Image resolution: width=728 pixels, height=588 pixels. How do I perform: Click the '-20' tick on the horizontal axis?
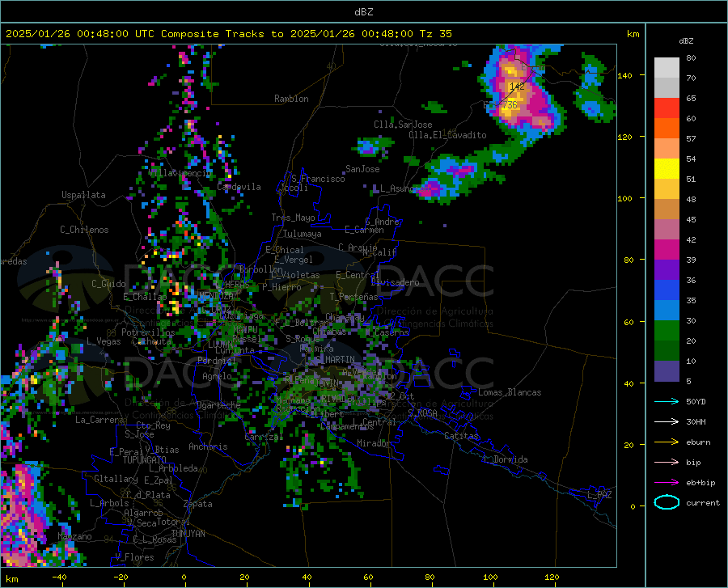(121, 577)
